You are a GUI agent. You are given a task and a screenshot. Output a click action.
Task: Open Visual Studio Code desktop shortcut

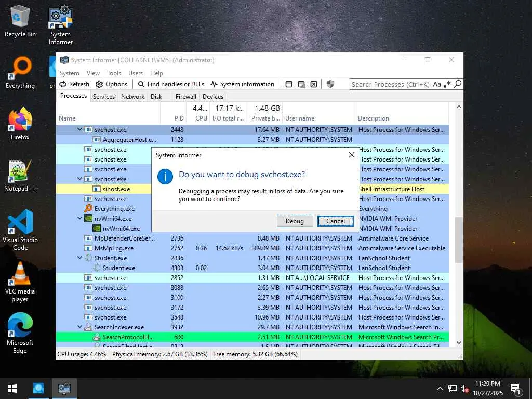point(20,230)
